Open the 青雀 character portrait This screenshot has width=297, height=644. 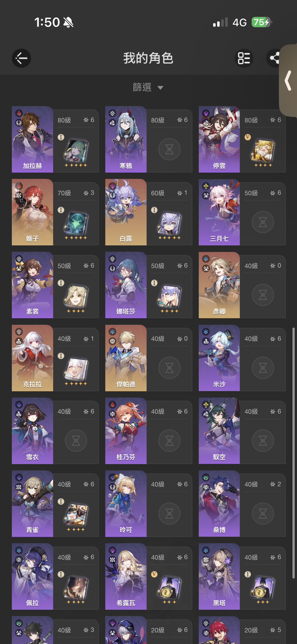click(x=32, y=504)
